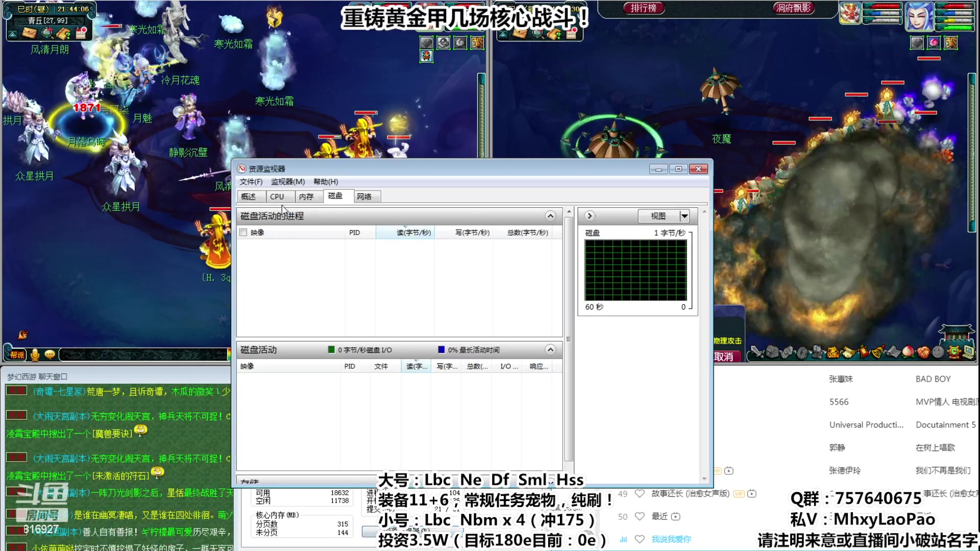The height and width of the screenshot is (551, 980).
Task: Open red banner icon in right game toolbar
Action: click(863, 352)
